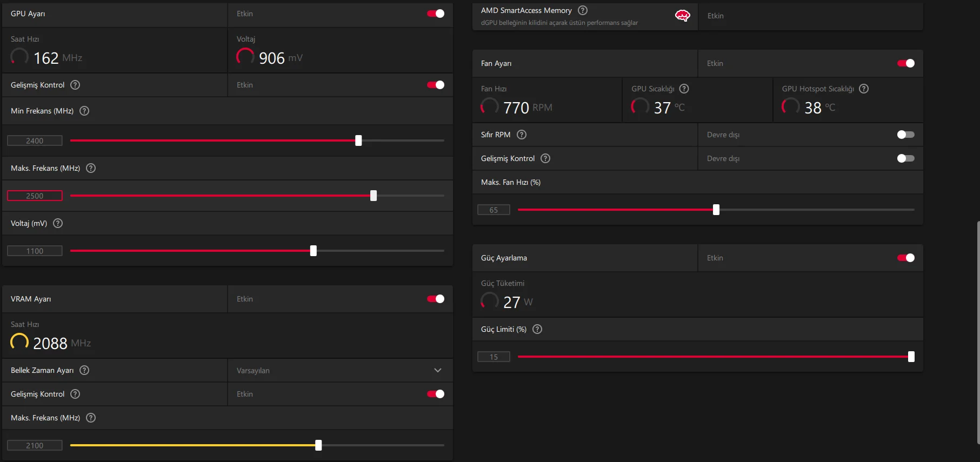Click the help icon beside VRAM Maks. Frekans, above the 2100 field

click(91, 418)
